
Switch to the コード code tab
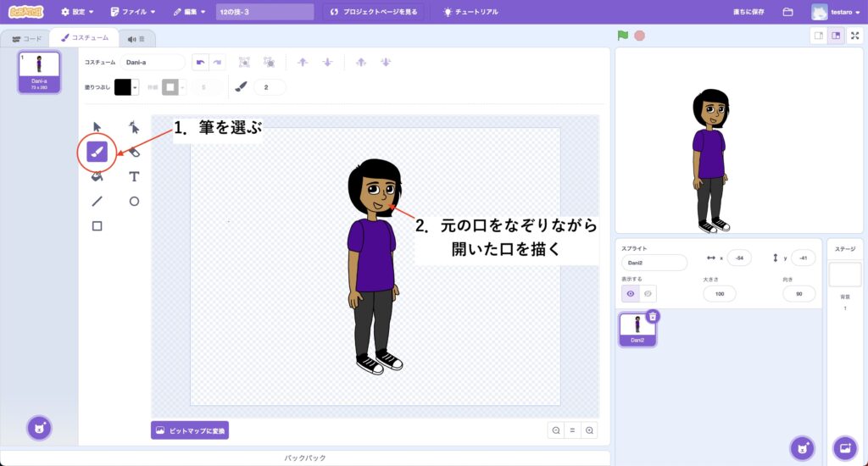26,39
